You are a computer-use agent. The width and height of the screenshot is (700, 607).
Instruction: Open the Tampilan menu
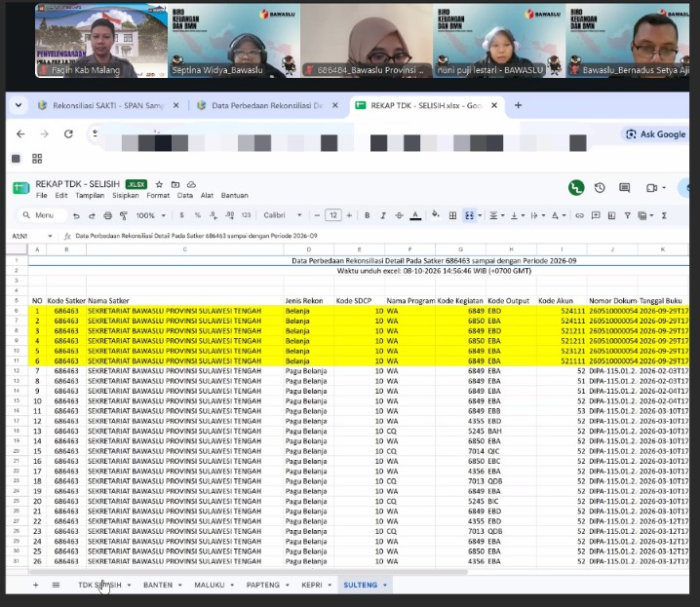tap(90, 195)
